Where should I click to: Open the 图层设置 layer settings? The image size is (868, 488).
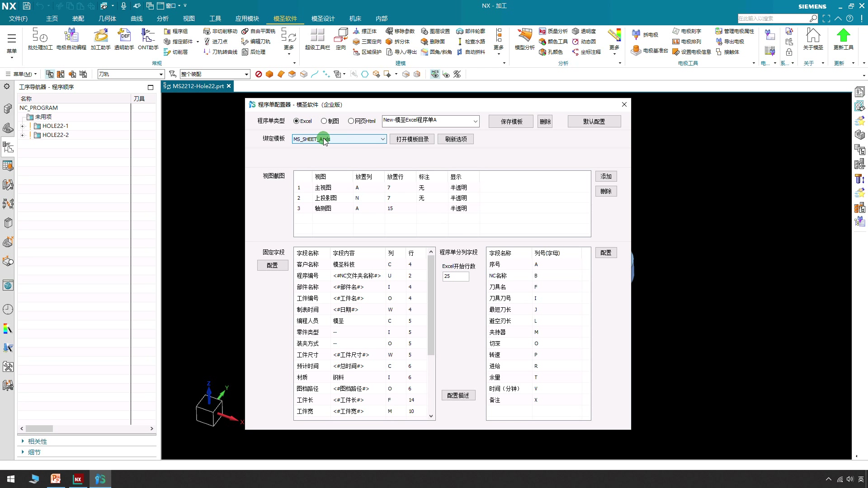click(435, 31)
